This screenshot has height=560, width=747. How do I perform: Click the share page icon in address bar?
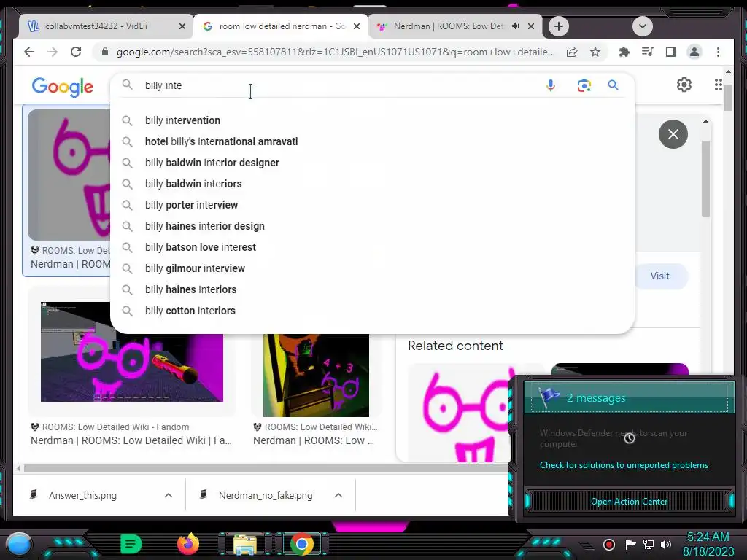572,52
